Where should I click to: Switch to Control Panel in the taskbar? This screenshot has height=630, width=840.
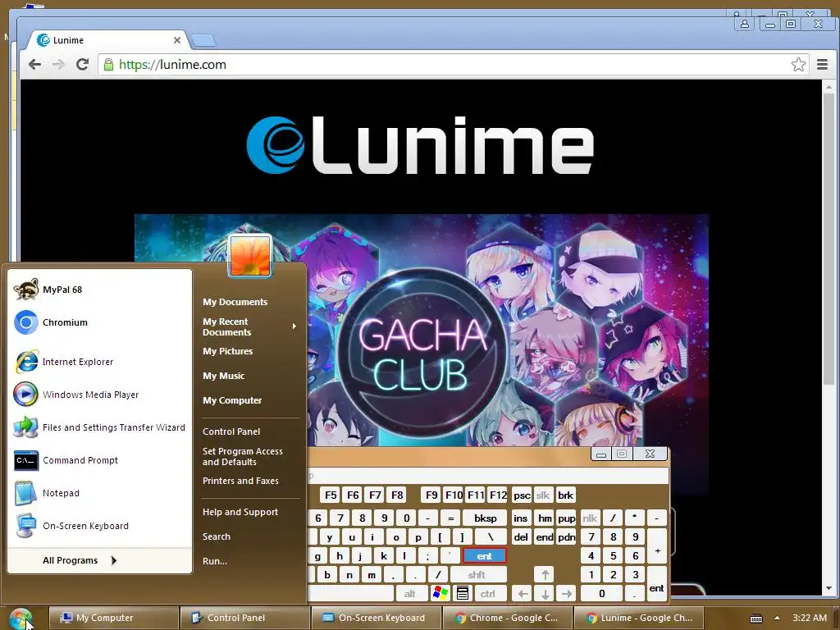click(x=244, y=619)
